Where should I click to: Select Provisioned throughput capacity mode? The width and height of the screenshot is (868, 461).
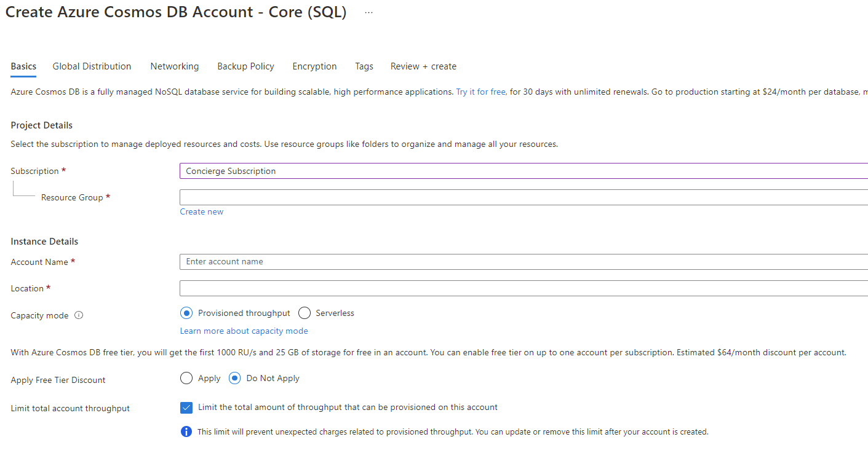(186, 313)
